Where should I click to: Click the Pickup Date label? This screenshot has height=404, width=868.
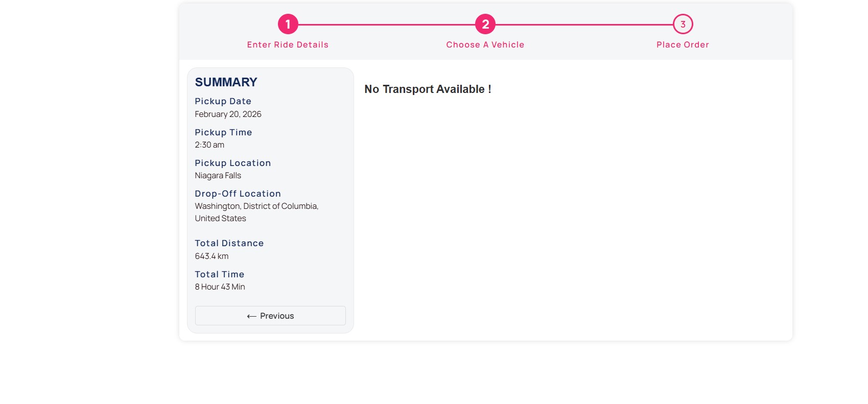[223, 101]
